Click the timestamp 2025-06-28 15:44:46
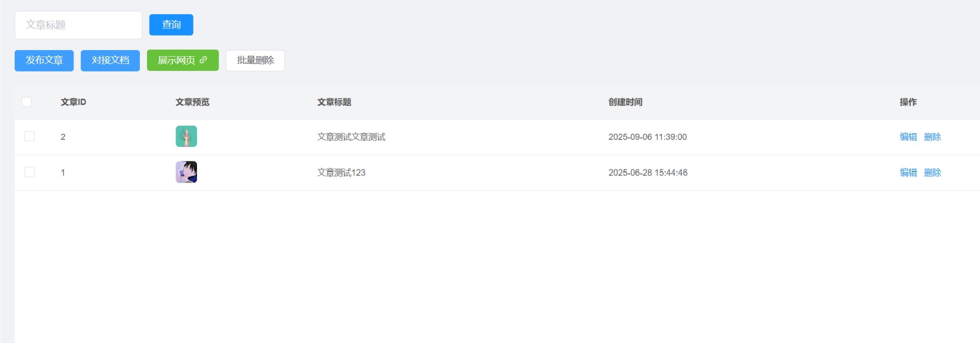980x343 pixels. pos(648,173)
